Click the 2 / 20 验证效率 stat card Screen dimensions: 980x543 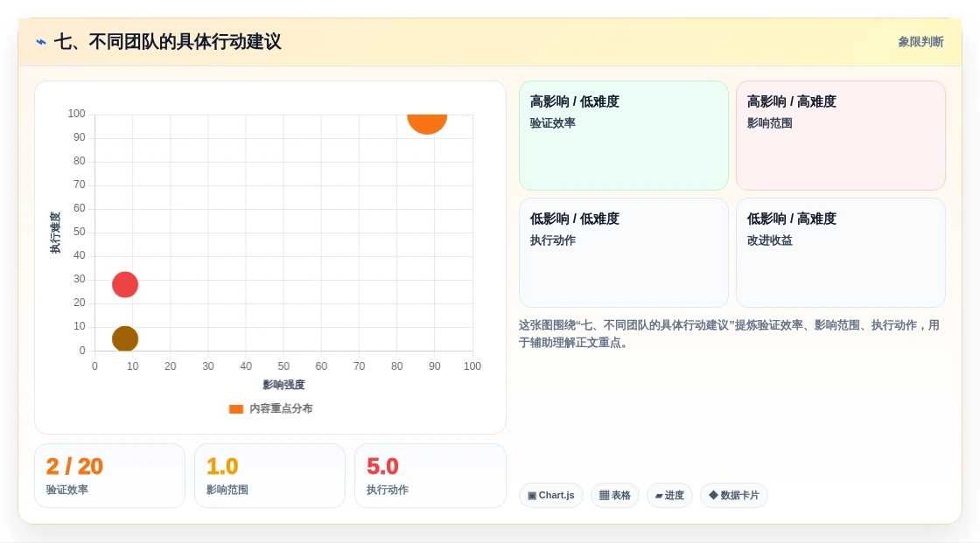[110, 476]
